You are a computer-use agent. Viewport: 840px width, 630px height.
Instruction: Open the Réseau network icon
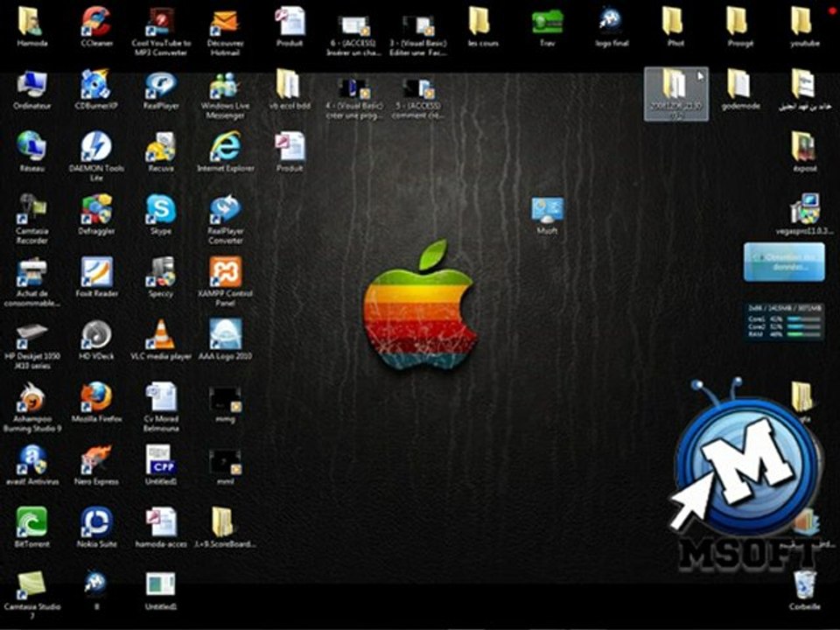32,152
